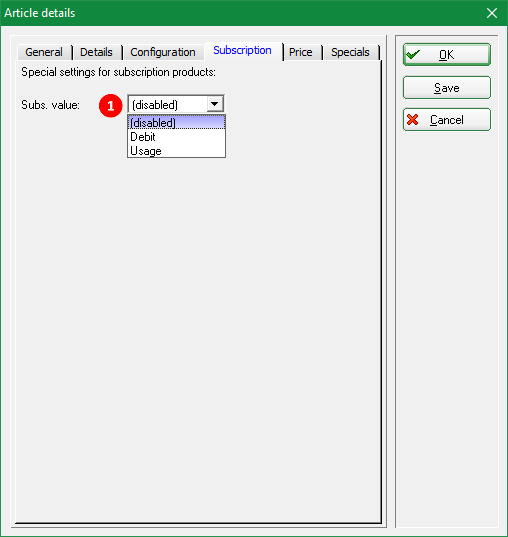The image size is (508, 537).
Task: Switch to the Specials tab
Action: pos(350,52)
